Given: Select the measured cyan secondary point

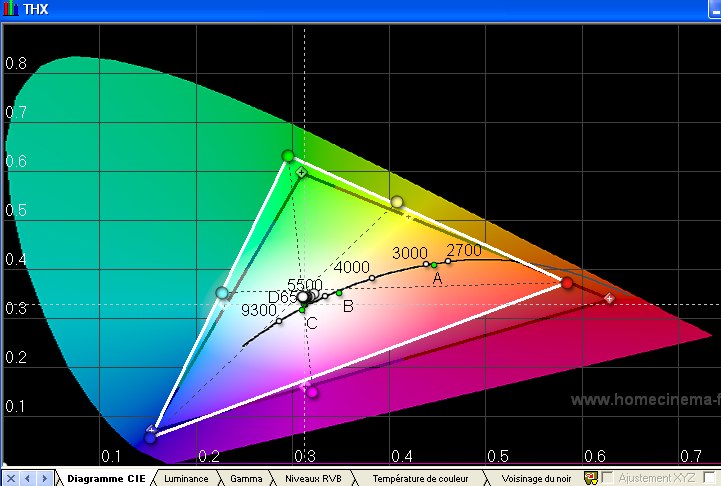Looking at the screenshot, I should pyautogui.click(x=222, y=292).
